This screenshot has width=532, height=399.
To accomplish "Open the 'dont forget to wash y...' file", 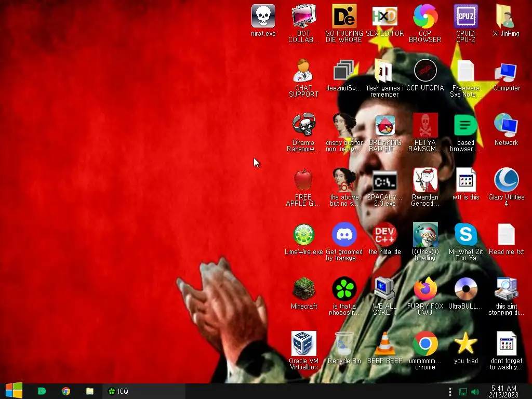I will pyautogui.click(x=506, y=344).
